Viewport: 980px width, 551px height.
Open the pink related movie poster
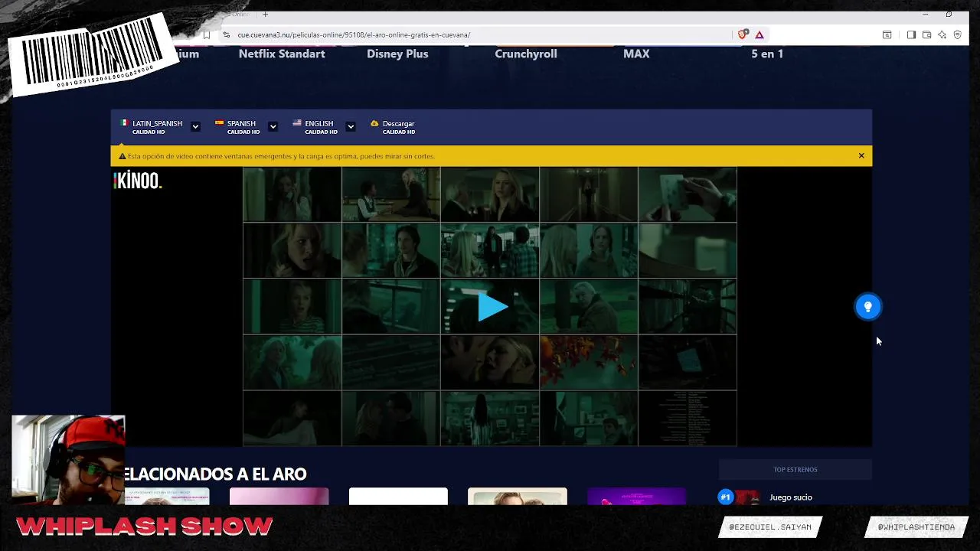point(279,497)
